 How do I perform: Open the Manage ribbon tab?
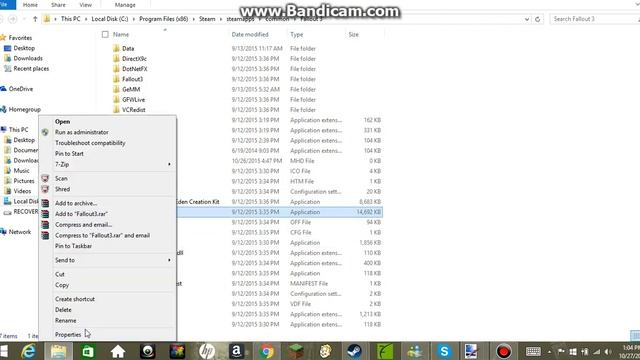(x=125, y=5)
